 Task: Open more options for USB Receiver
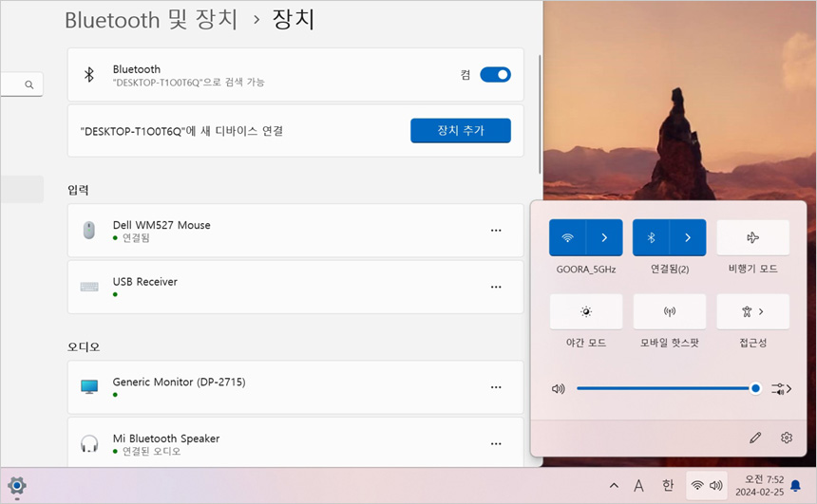click(x=495, y=287)
